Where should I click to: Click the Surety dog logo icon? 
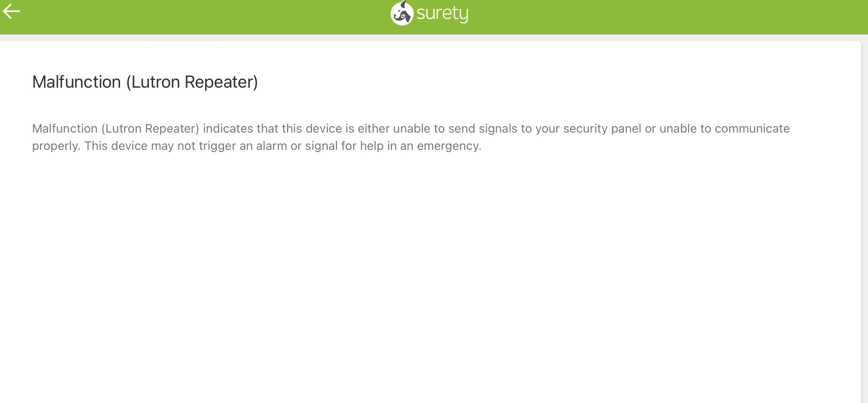point(402,13)
